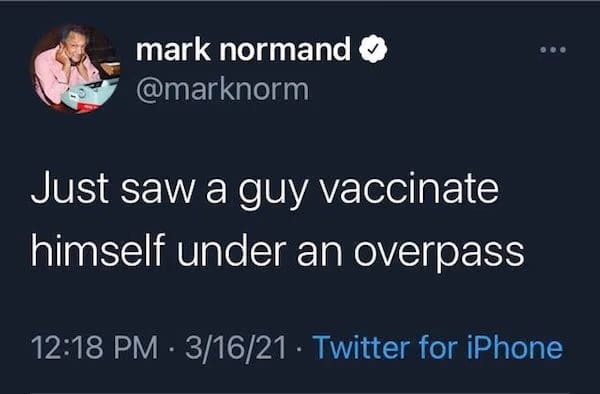
Task: Click the word overpass in the tweet
Action: pos(439,253)
